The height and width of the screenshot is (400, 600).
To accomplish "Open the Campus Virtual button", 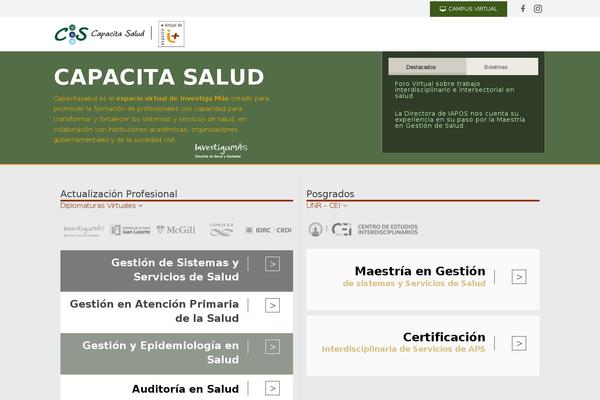I will click(x=468, y=9).
